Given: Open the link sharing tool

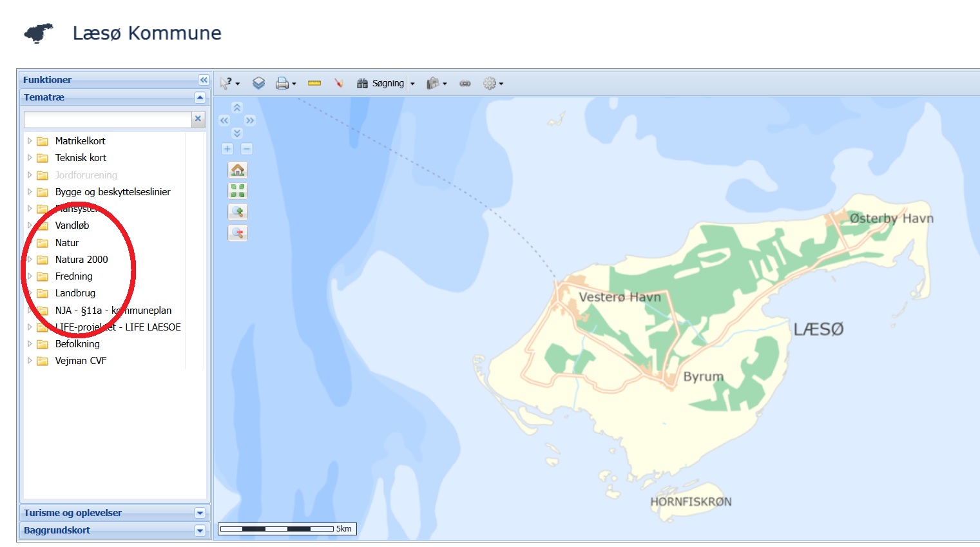Looking at the screenshot, I should (465, 82).
